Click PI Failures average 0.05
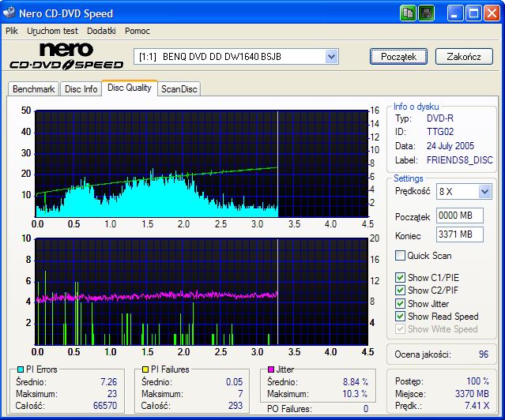This screenshot has width=505, height=420. pos(234,381)
